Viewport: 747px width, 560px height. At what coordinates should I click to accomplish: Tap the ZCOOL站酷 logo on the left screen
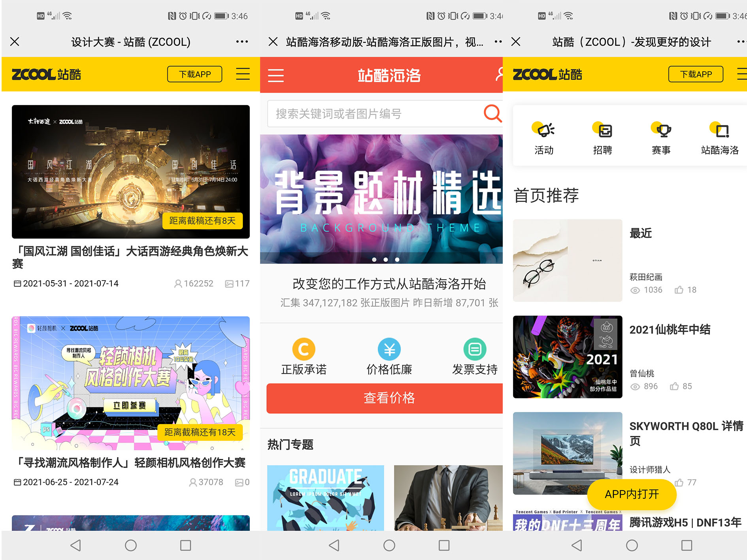pos(46,74)
